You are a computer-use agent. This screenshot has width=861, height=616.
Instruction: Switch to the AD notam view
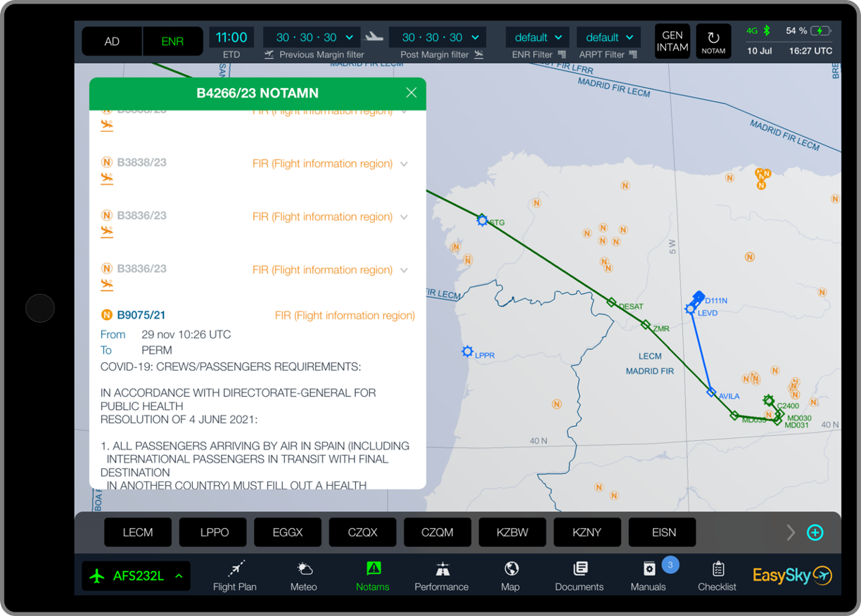point(112,41)
